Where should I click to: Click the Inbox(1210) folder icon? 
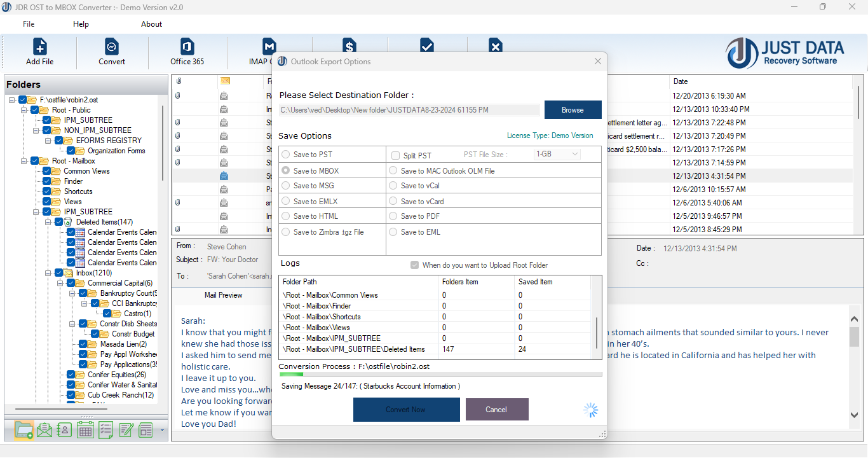coord(68,273)
